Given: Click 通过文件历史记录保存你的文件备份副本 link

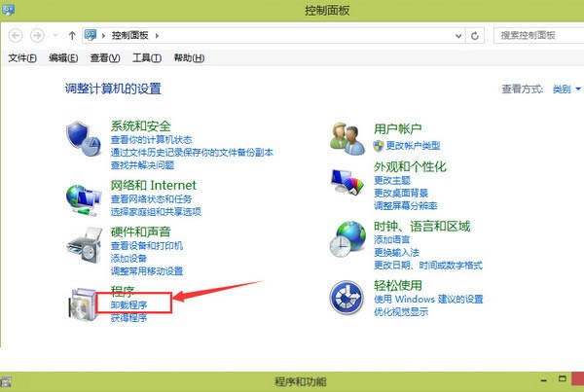Looking at the screenshot, I should point(192,153).
